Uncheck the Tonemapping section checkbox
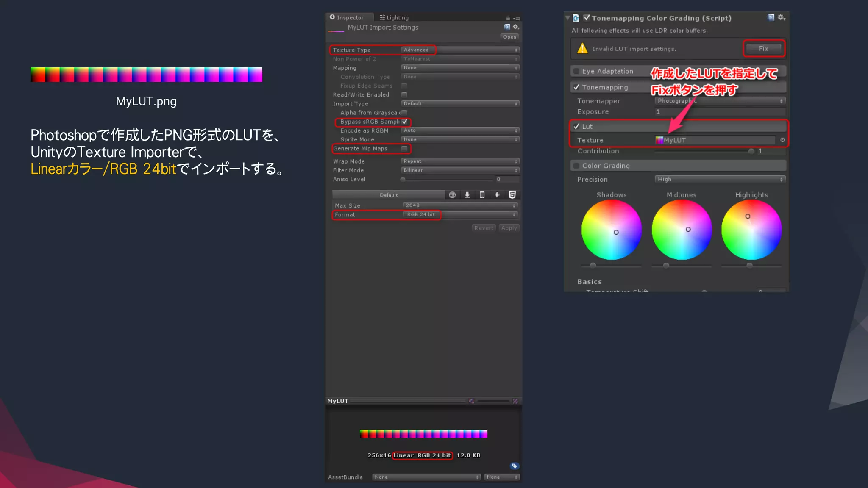The image size is (868, 488). (576, 87)
